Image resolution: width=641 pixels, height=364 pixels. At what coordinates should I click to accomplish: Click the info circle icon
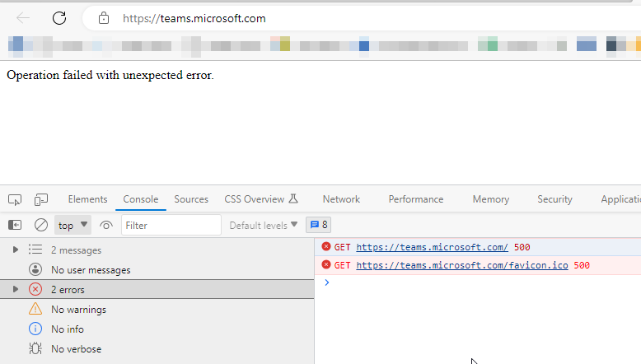(35, 329)
